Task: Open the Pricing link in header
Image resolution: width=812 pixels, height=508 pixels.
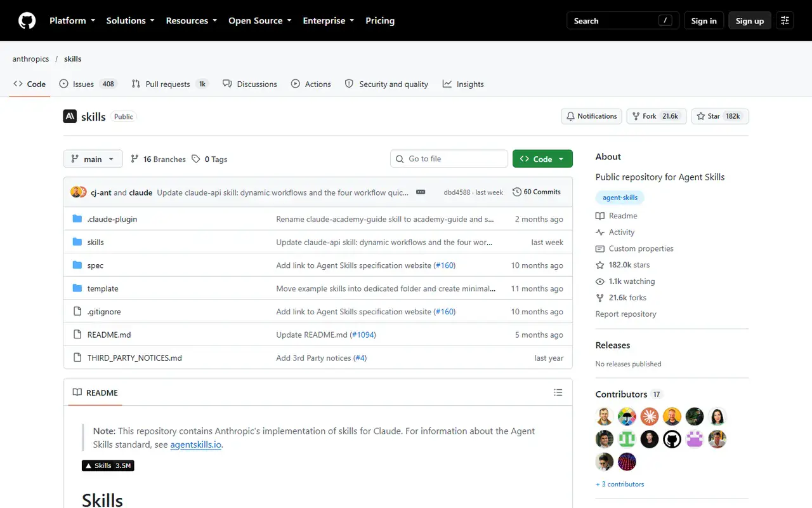Action: (x=380, y=21)
